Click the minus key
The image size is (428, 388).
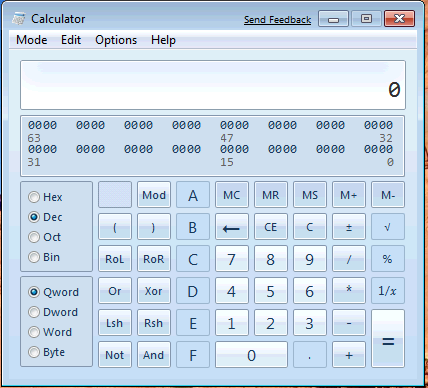pyautogui.click(x=349, y=323)
